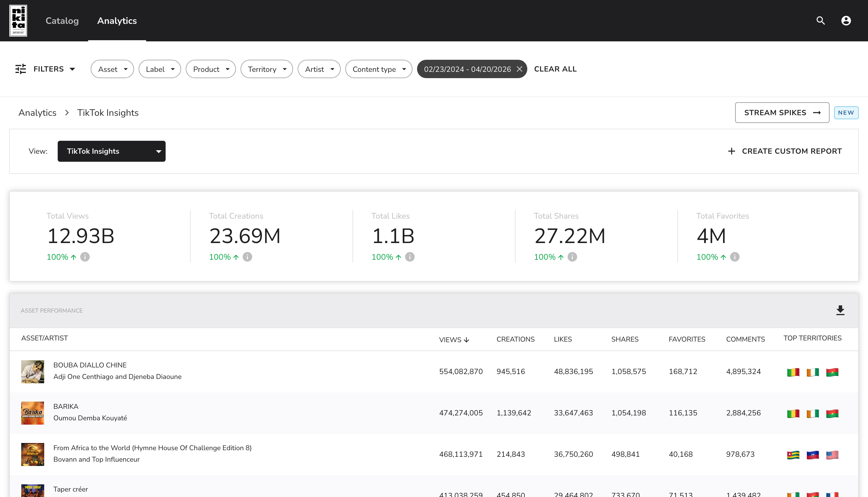Open From Africa to the World asset
868x497 pixels.
click(152, 448)
